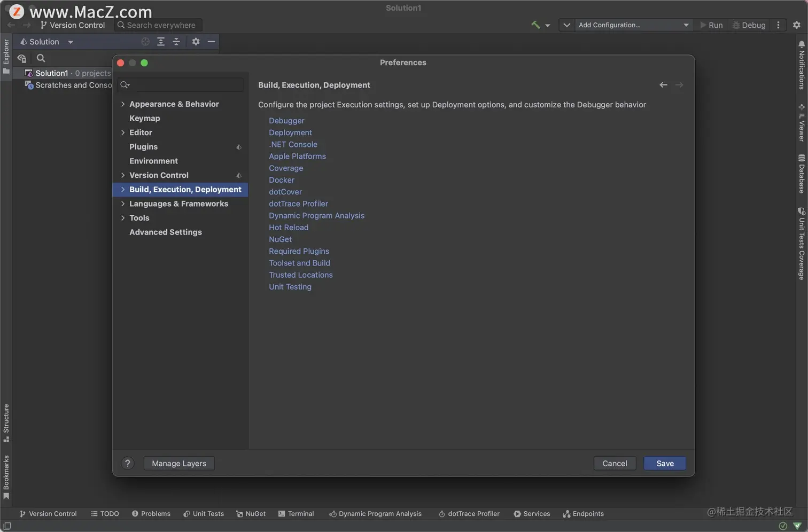Navigate back with Preferences left arrow
The image size is (808, 532).
pos(663,85)
